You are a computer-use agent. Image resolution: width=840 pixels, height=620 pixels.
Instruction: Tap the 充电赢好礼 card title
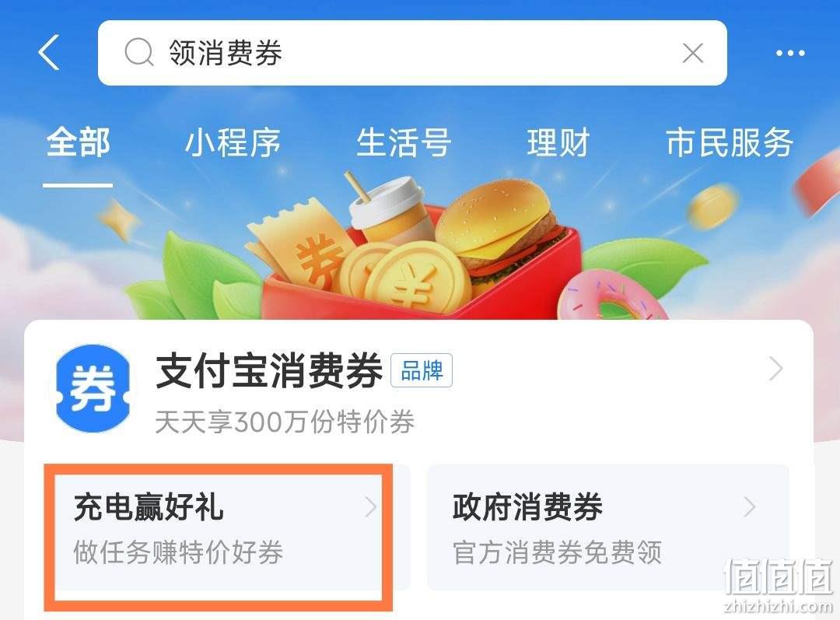click(x=149, y=507)
